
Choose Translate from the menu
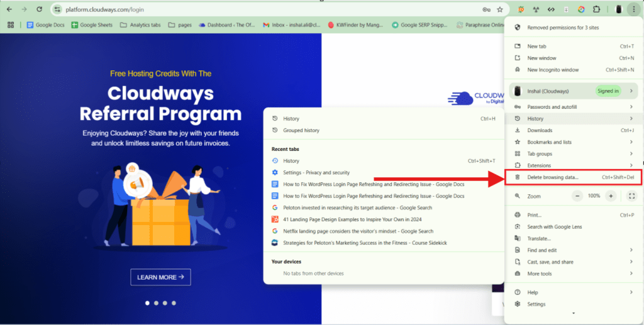574,238
